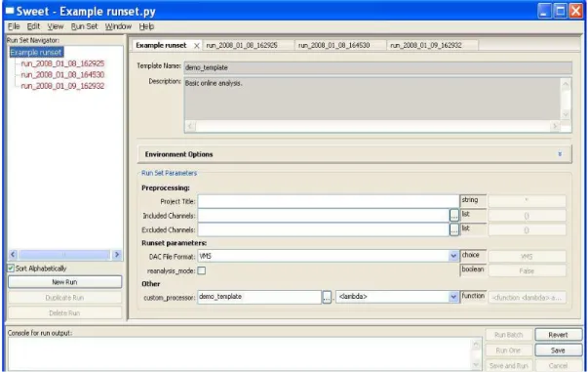
Task: Click inside the console output area
Action: pos(239,354)
